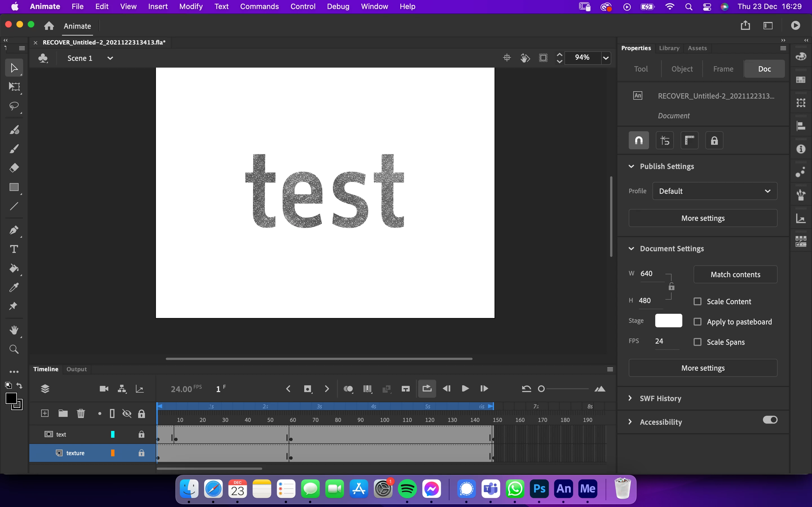812x507 pixels.
Task: Select the Eyedropper tool
Action: (14, 287)
